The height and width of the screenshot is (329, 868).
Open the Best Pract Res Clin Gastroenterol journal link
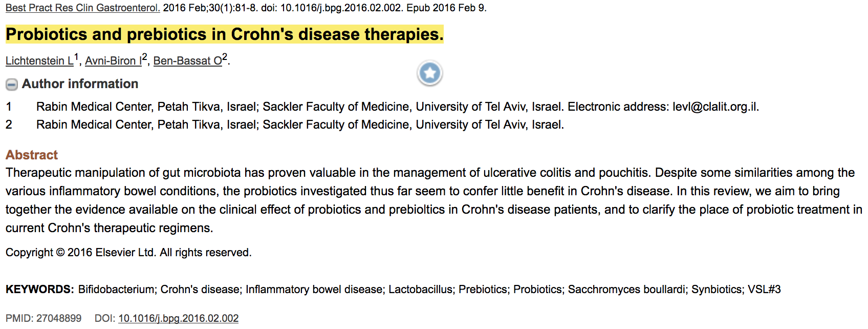pos(82,8)
